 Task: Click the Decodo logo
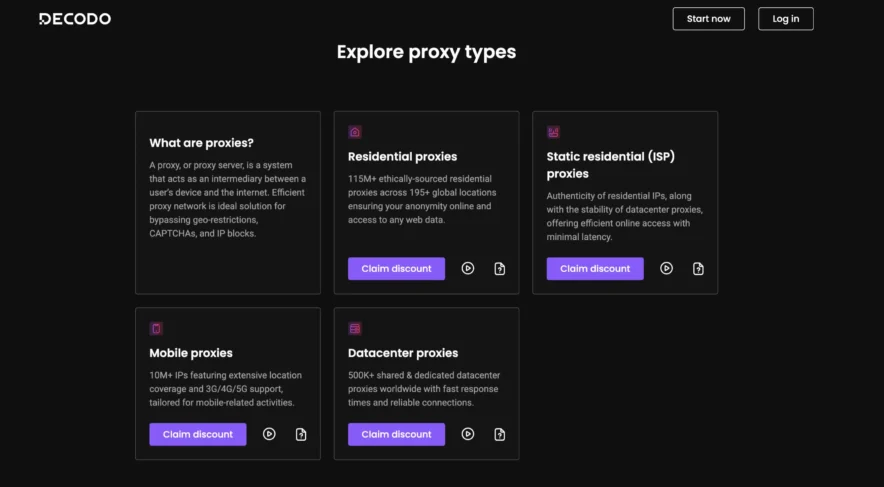pos(75,19)
